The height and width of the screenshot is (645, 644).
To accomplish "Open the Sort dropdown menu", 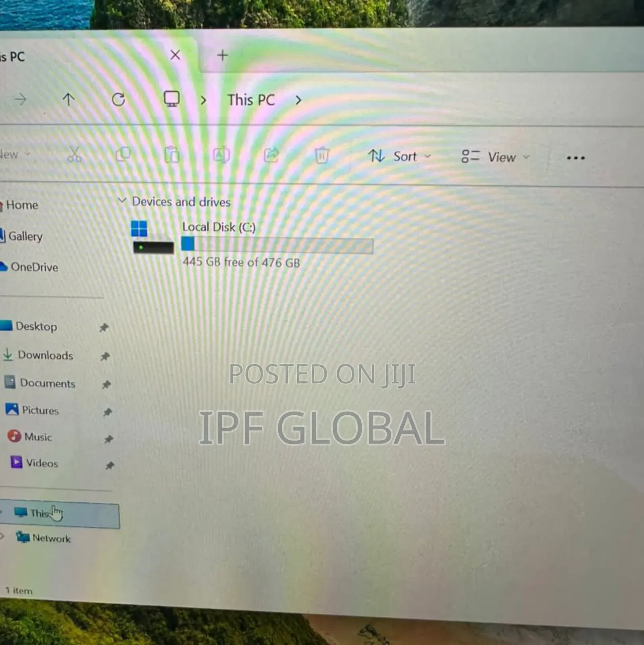I will coord(400,156).
